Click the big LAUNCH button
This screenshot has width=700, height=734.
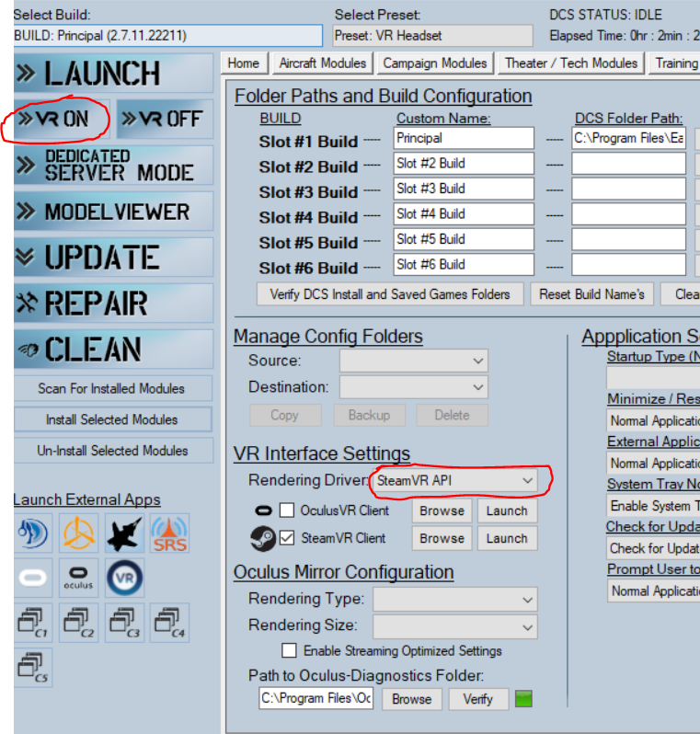(113, 73)
